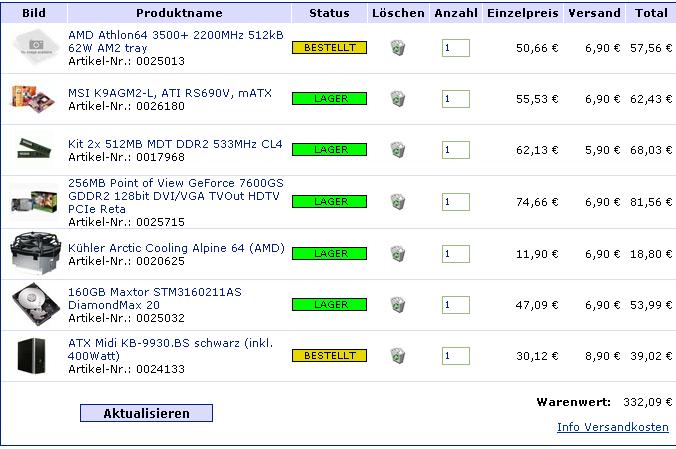This screenshot has width=676, height=449.
Task: Click the Status column header
Action: (x=329, y=13)
